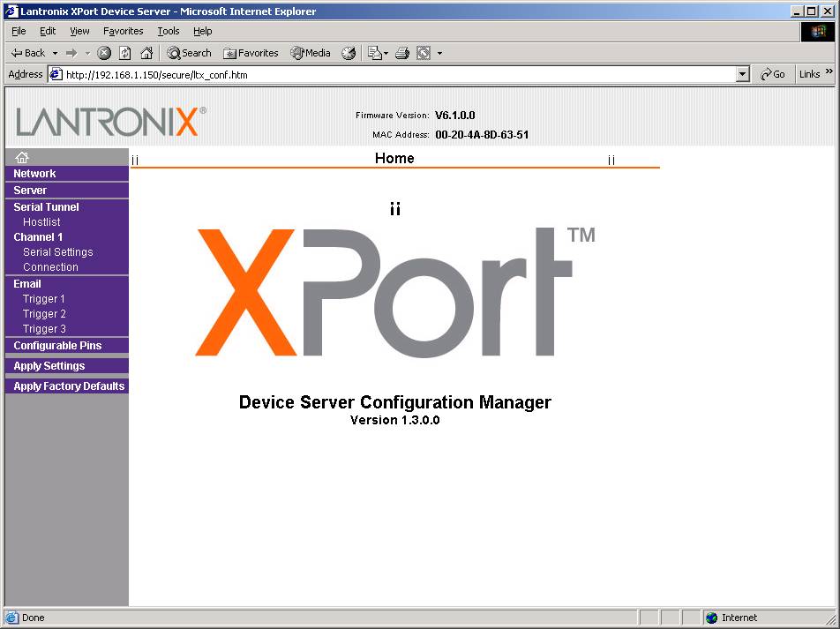
Task: Click the MAC address 00-20-4A-8D-63-51
Action: coord(482,135)
